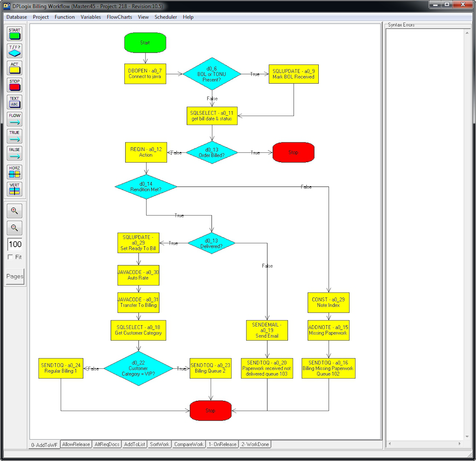This screenshot has width=476, height=461.
Task: Click the zoom percentage field showing 100
Action: (15, 244)
